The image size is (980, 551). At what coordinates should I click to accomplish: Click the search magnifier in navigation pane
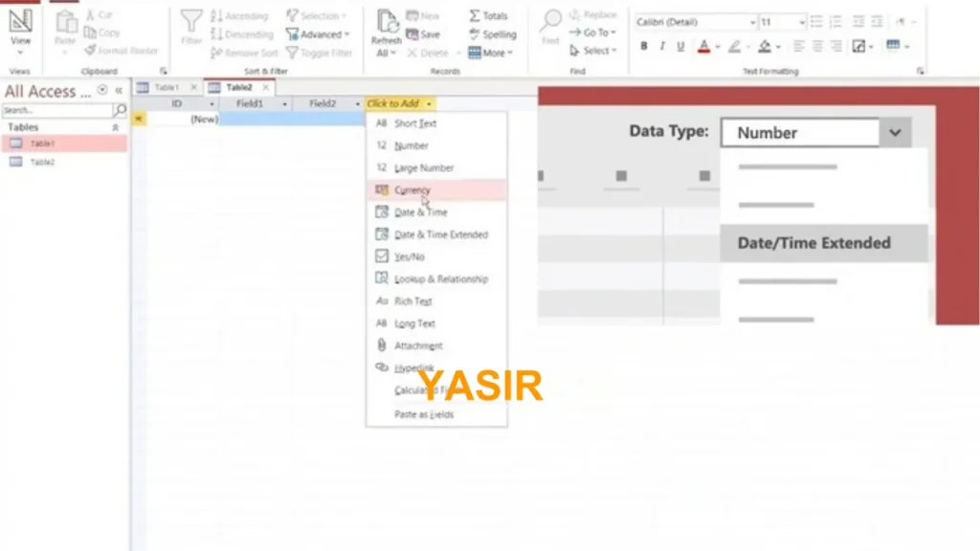click(120, 110)
